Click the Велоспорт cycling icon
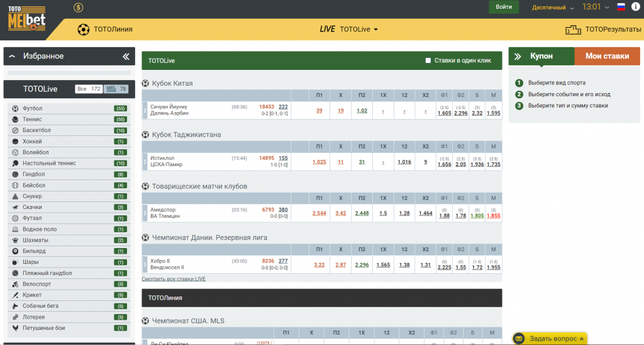 tap(15, 284)
